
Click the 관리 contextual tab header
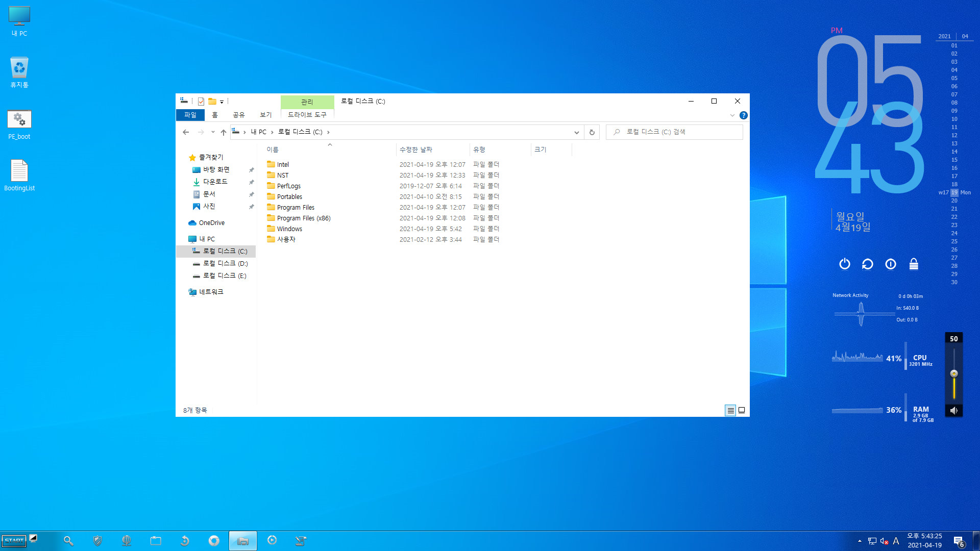point(307,102)
